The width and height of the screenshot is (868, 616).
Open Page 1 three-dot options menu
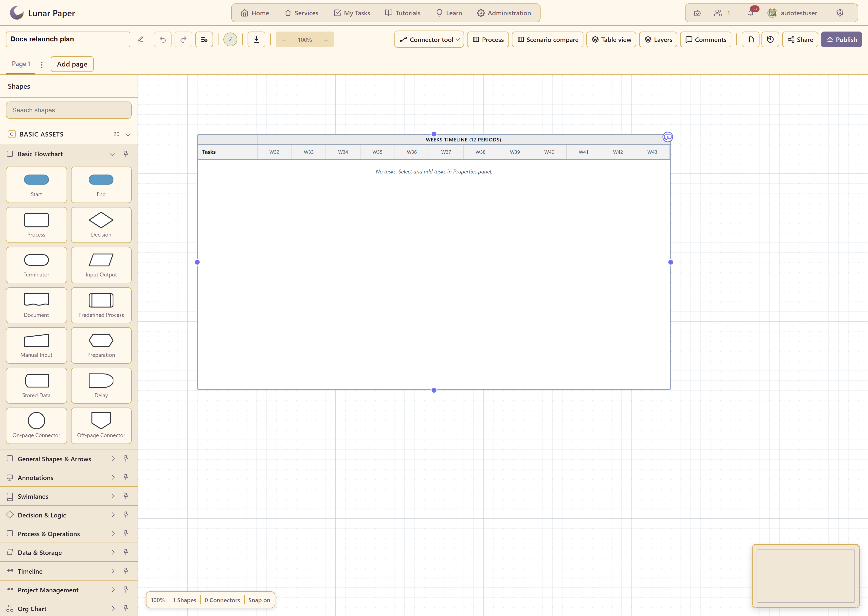point(42,65)
